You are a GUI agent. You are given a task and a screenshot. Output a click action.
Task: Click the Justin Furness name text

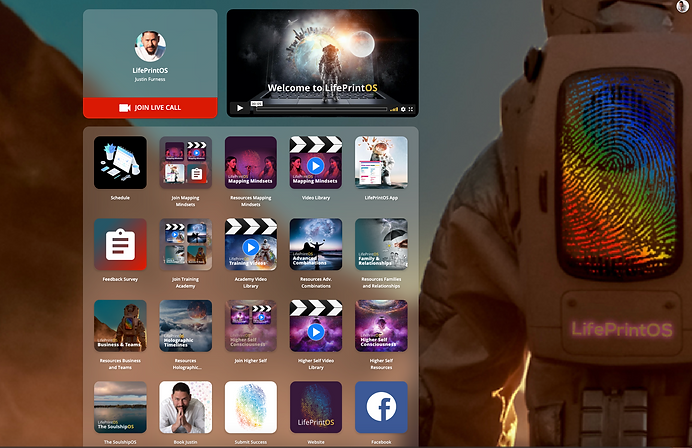click(150, 79)
